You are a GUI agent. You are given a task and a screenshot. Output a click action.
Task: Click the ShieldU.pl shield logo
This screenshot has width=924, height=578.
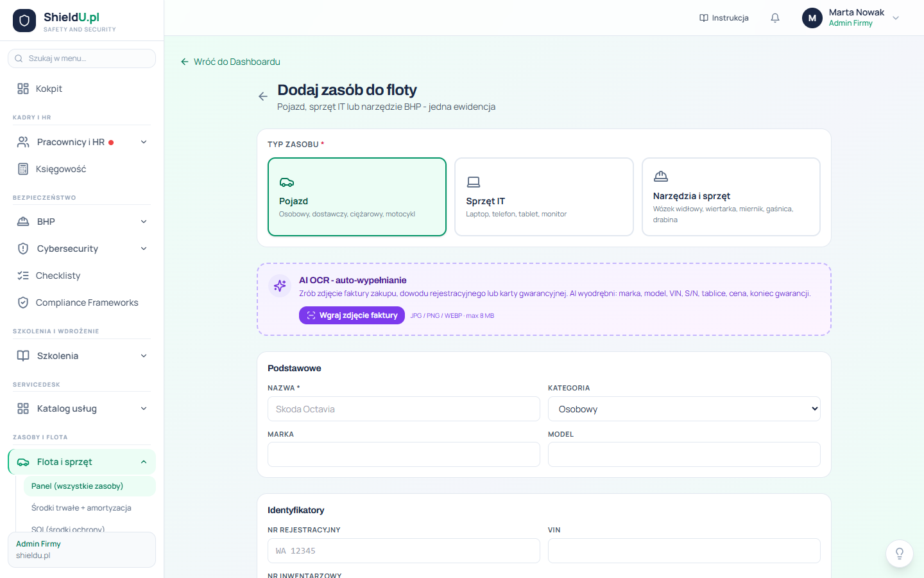click(x=24, y=21)
